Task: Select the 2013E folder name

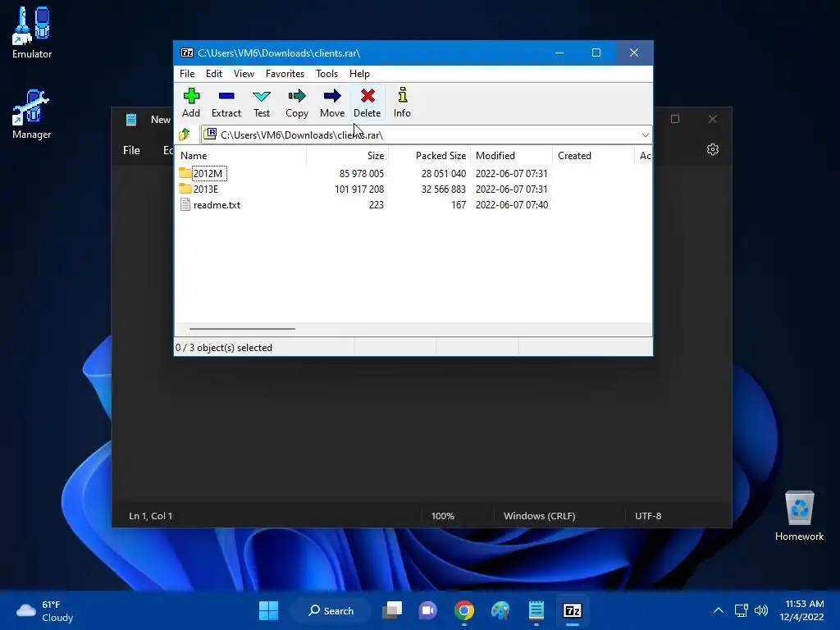Action: [x=206, y=189]
